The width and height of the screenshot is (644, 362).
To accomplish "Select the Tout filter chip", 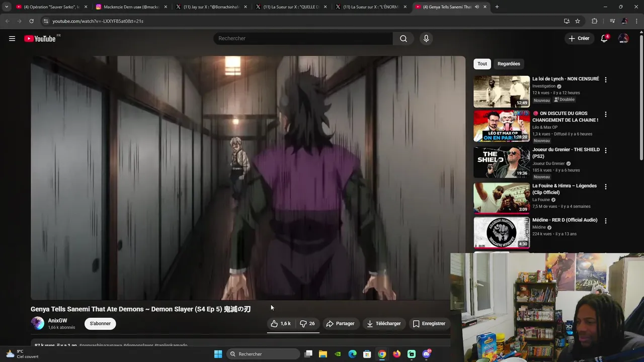I will click(x=482, y=64).
